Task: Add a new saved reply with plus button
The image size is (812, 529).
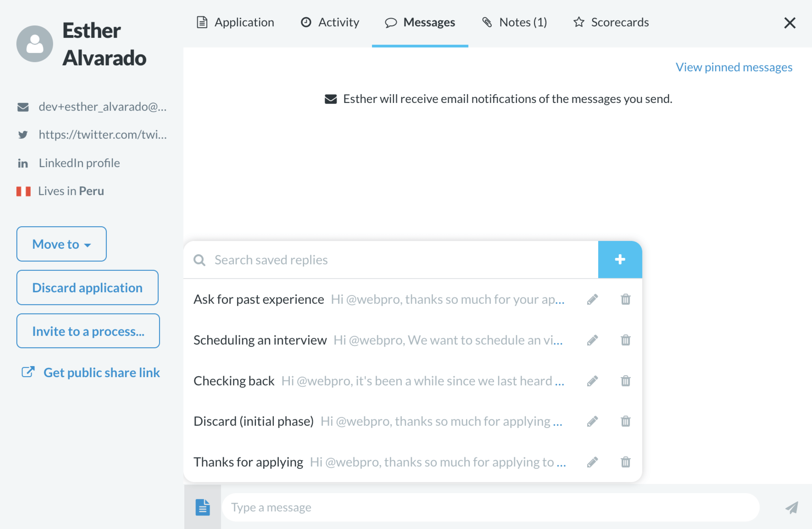Action: point(620,259)
